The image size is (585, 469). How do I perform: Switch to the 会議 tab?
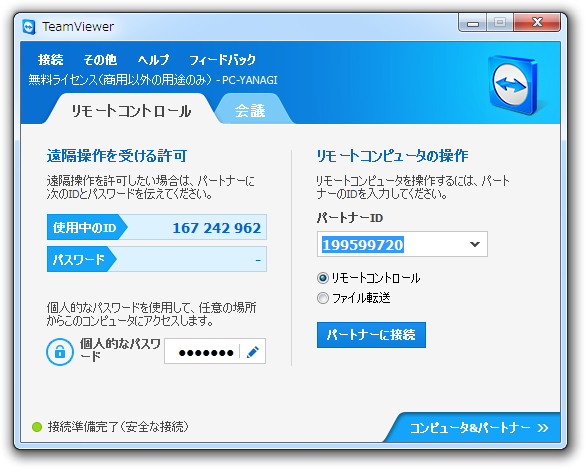(250, 111)
